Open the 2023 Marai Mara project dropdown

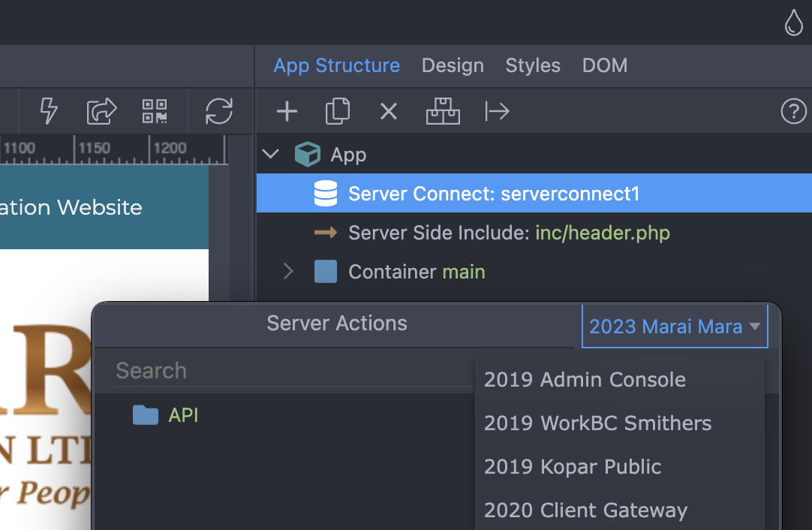tap(675, 327)
